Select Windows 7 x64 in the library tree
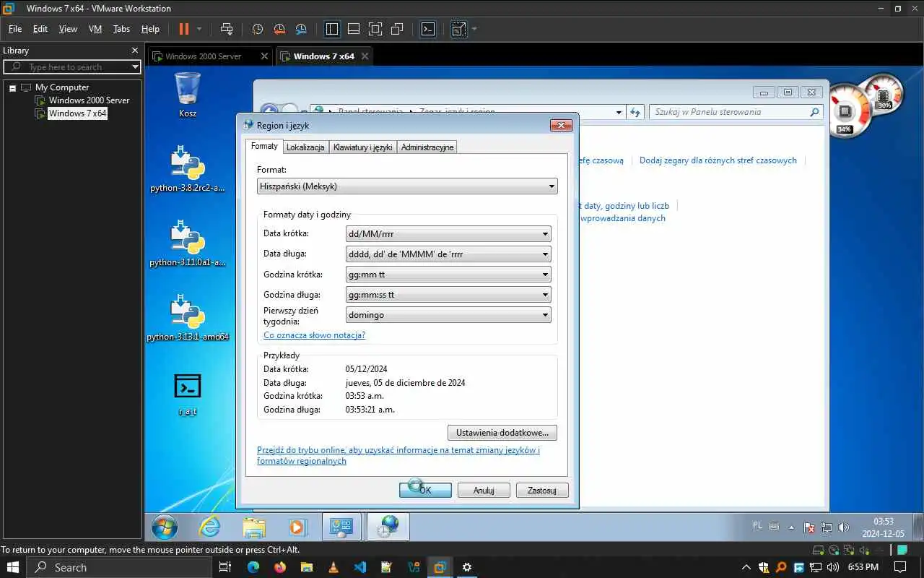This screenshot has height=578, width=924. coord(77,113)
